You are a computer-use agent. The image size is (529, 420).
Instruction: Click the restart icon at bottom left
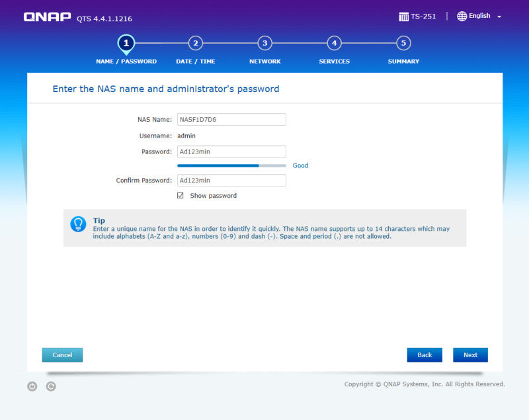tap(51, 386)
